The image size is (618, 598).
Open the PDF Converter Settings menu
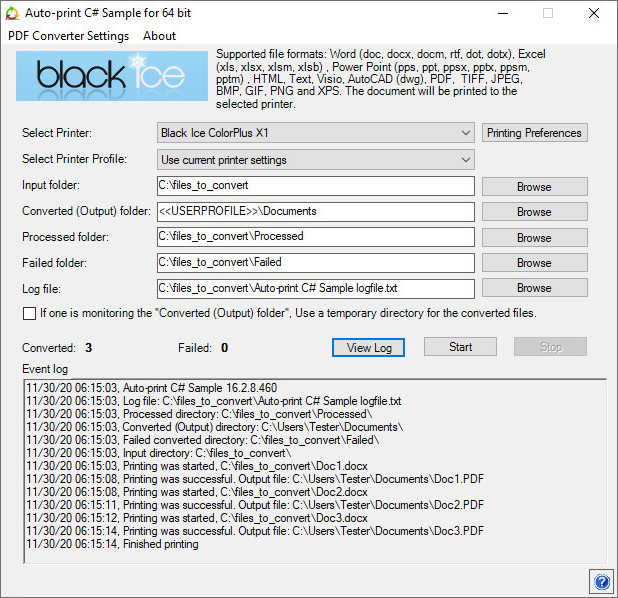pyautogui.click(x=68, y=35)
